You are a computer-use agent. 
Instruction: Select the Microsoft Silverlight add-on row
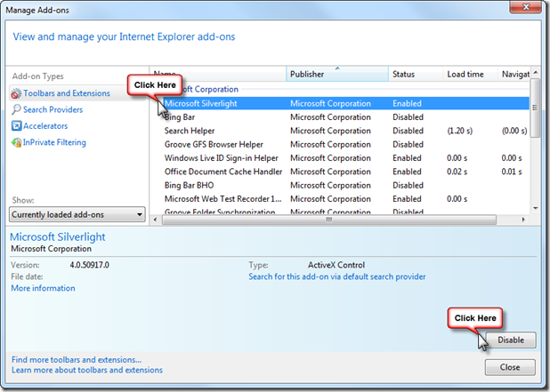[x=345, y=103]
